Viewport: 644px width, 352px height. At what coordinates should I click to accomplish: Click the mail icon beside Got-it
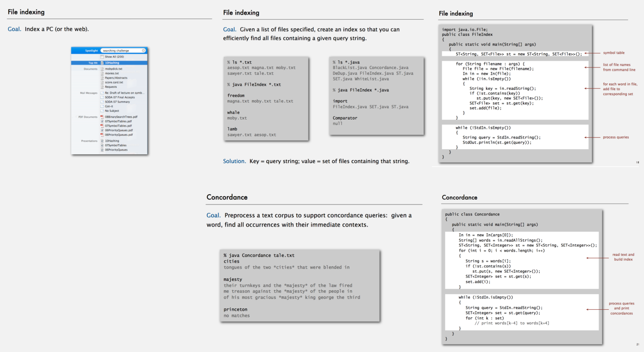click(x=102, y=106)
